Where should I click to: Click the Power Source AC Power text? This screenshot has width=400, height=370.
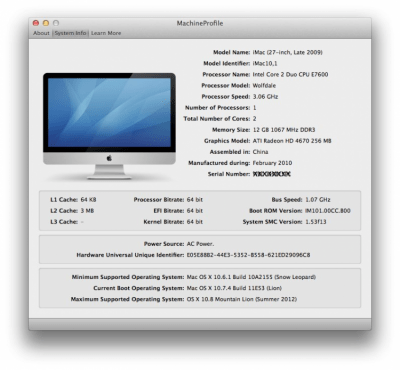pyautogui.click(x=200, y=244)
